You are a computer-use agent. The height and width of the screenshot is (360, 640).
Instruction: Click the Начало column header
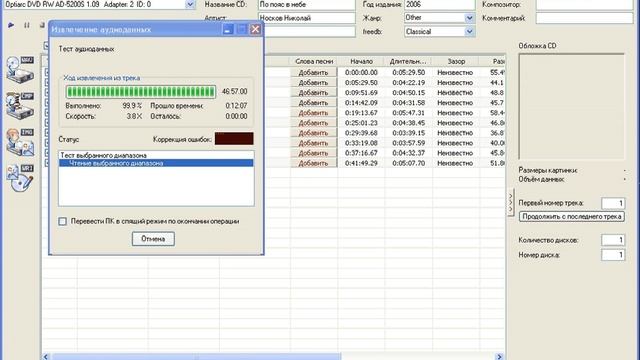[x=361, y=61]
